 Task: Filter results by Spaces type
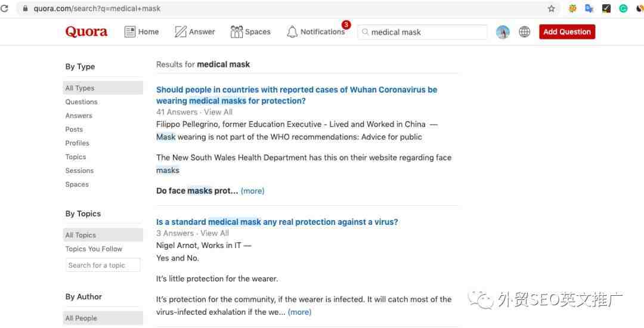pos(77,185)
